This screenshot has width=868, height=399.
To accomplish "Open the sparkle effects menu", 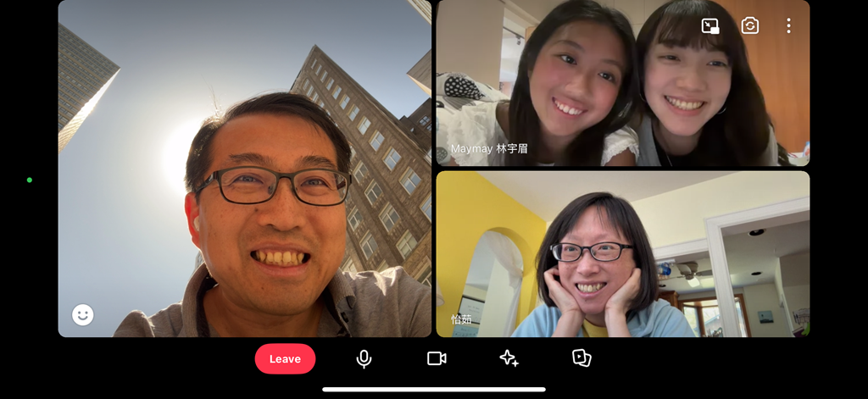I will [509, 358].
